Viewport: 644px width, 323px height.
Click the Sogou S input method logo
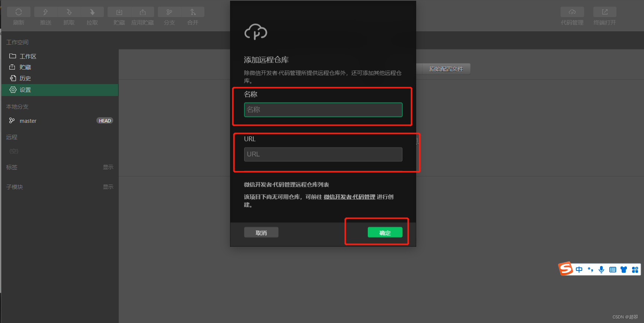[x=565, y=268]
